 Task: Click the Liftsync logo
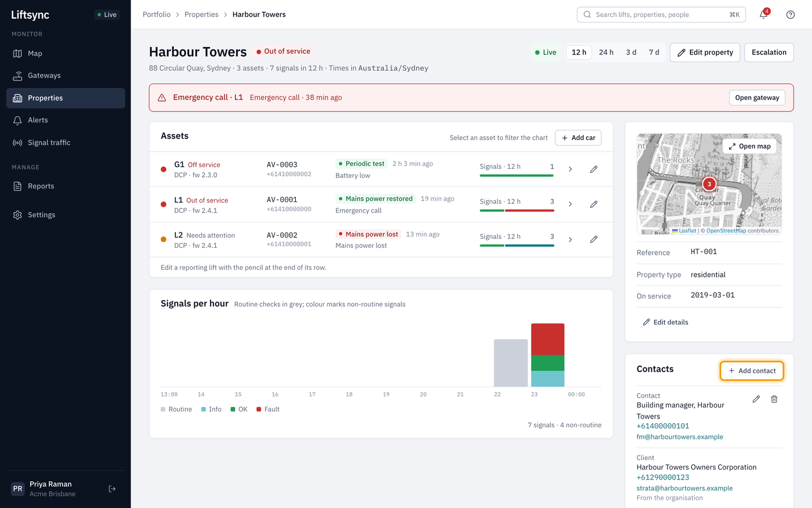tap(30, 15)
